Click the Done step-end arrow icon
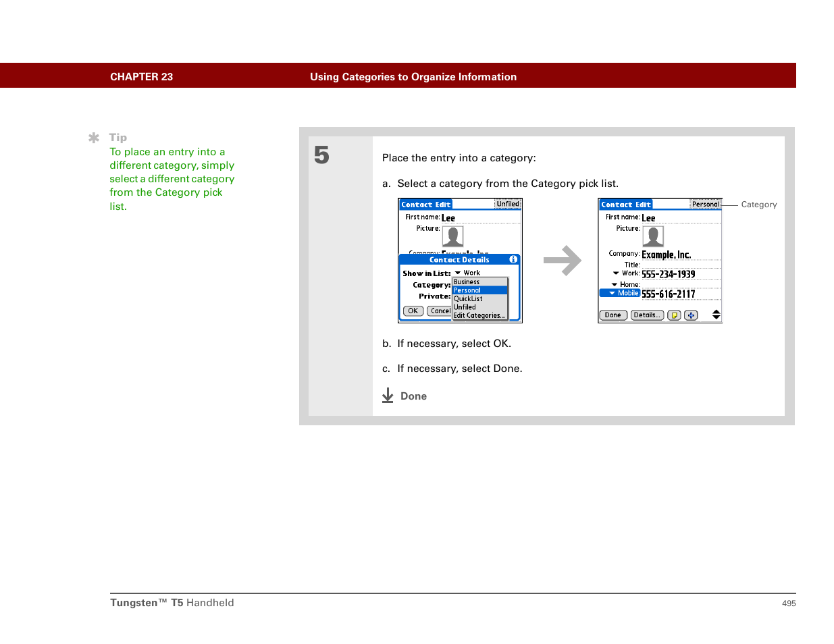834x644 pixels. coord(388,396)
